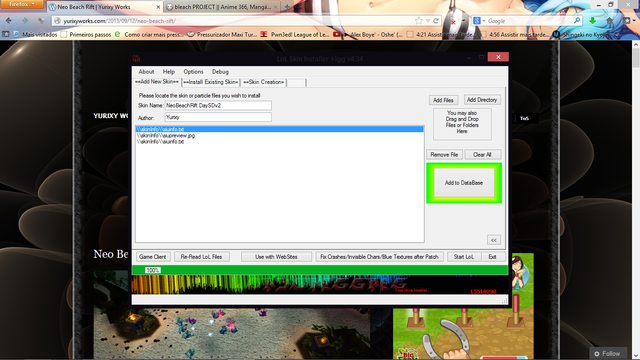The image size is (640, 360).
Task: Switch to Skin Creation tab
Action: point(263,82)
